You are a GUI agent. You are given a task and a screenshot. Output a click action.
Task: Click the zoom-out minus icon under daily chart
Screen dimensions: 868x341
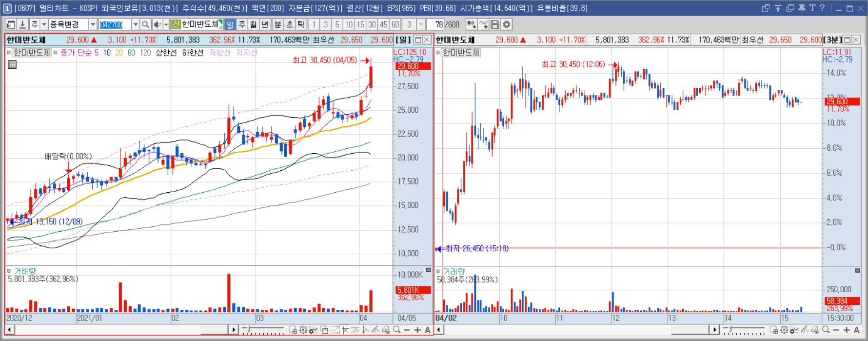(407, 330)
